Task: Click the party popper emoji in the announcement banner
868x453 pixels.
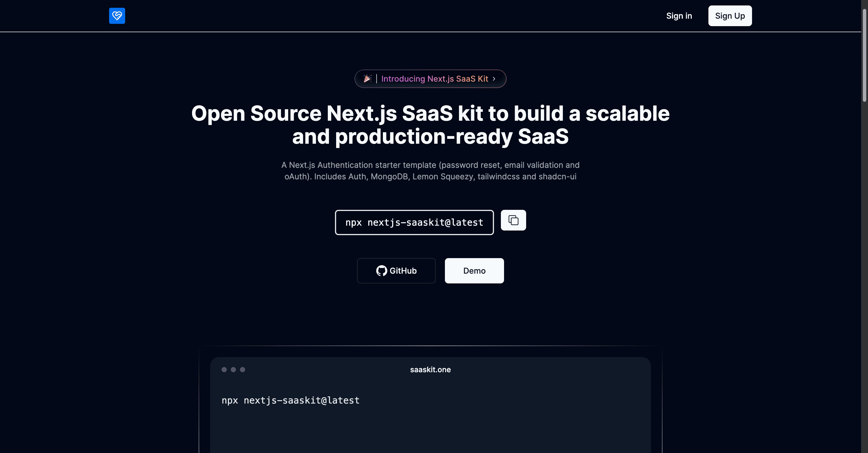Action: [367, 78]
